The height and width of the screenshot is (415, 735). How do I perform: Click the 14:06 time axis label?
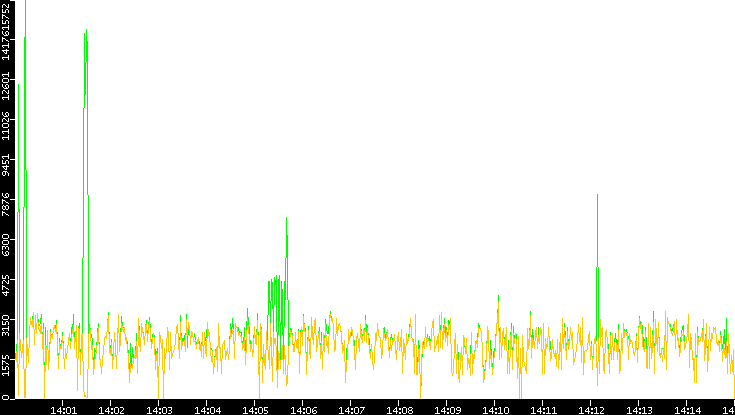coord(303,411)
